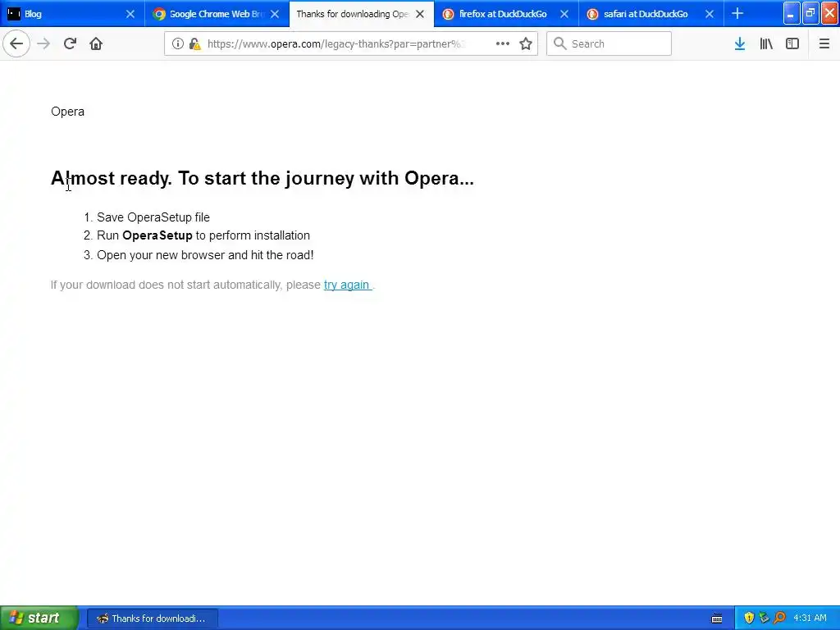
Task: Close the Google Chrome Web Browser tab
Action: (275, 14)
